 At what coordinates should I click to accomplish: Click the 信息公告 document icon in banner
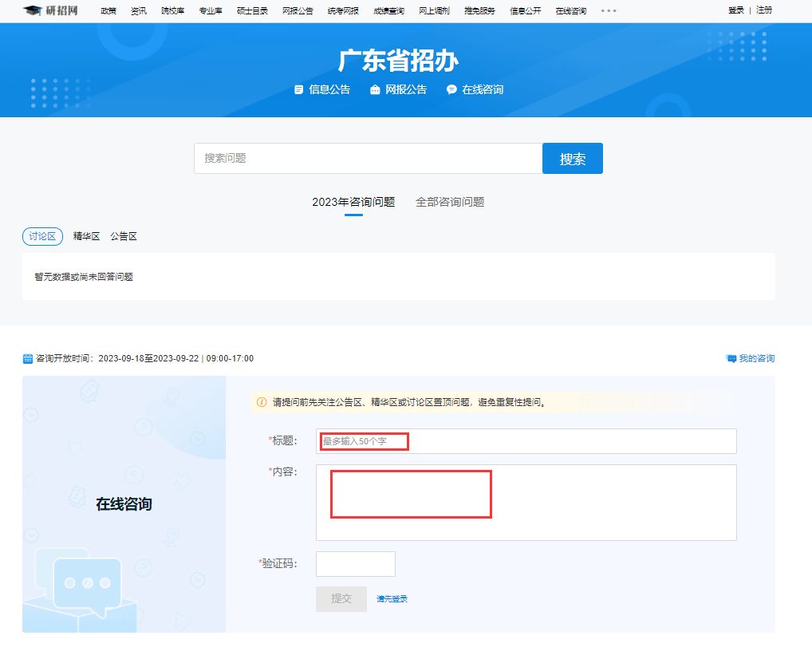point(298,90)
